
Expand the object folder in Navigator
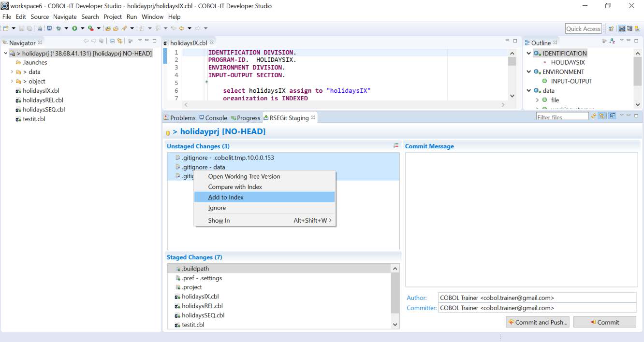click(x=12, y=81)
